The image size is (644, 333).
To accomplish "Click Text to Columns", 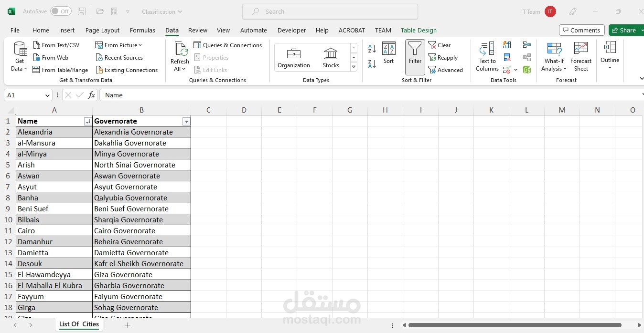I will [487, 57].
